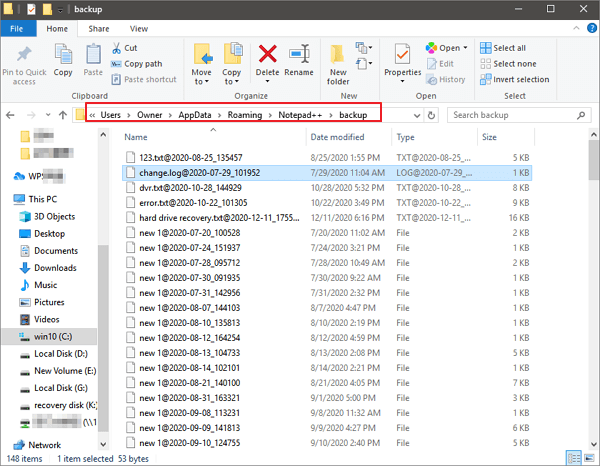Screen dimensions: 600x466
Task: Click the Pin to Quick access icon
Action: [x=24, y=56]
